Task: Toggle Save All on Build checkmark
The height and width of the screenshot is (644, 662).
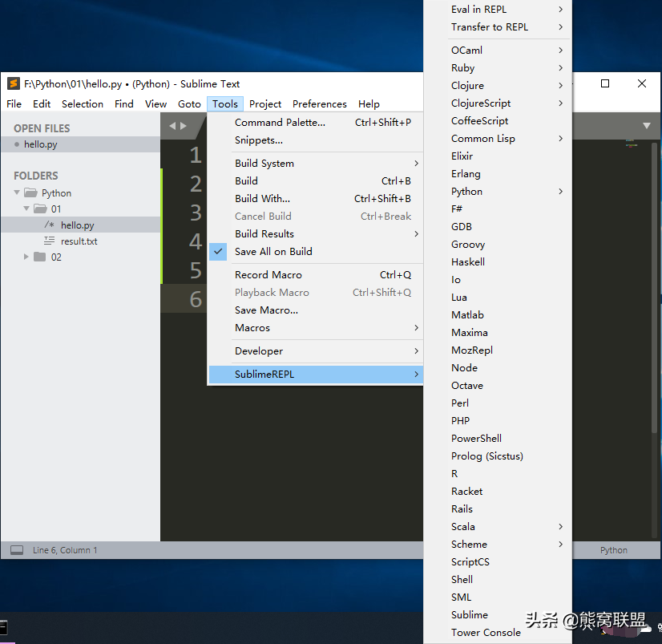Action: (218, 252)
